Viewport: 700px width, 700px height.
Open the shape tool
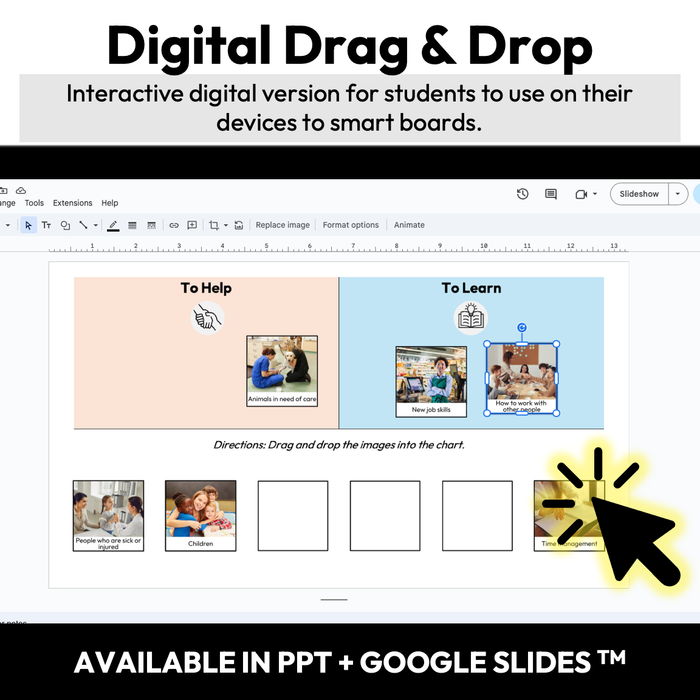click(65, 225)
